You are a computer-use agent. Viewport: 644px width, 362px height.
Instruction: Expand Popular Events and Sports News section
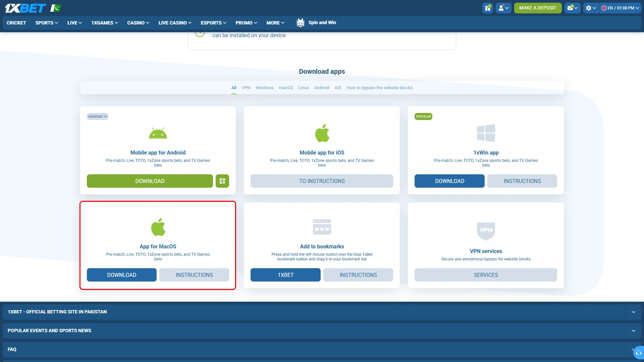point(322,330)
